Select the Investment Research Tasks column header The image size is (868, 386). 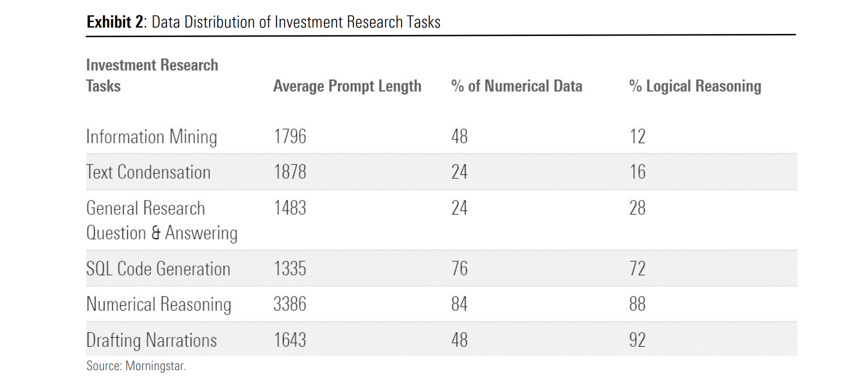[x=152, y=75]
